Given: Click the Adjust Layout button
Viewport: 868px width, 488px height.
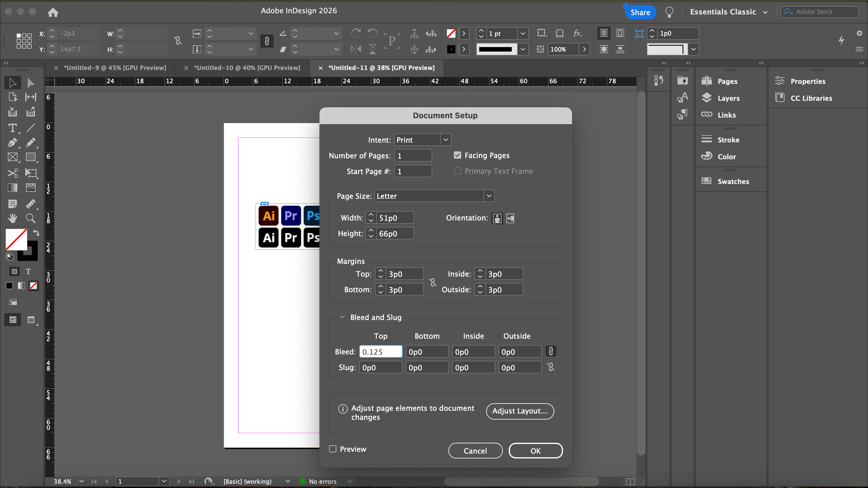Looking at the screenshot, I should 520,411.
